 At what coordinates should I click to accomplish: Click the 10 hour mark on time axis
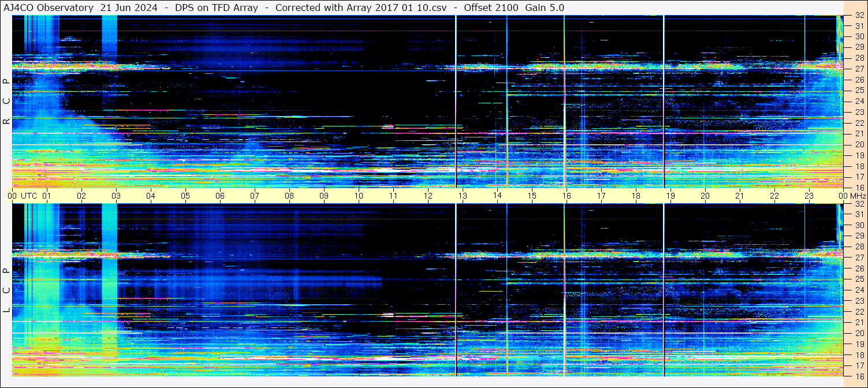359,196
